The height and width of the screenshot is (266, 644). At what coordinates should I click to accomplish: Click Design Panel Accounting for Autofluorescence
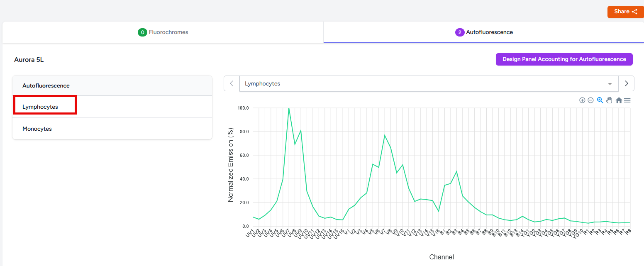click(x=564, y=59)
